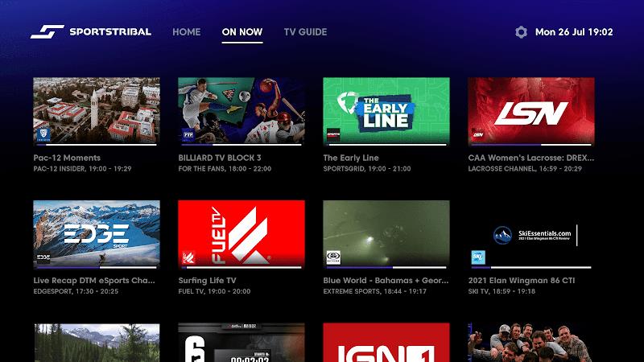Click the Pac-12 Moments title
644x362 pixels.
[67, 158]
